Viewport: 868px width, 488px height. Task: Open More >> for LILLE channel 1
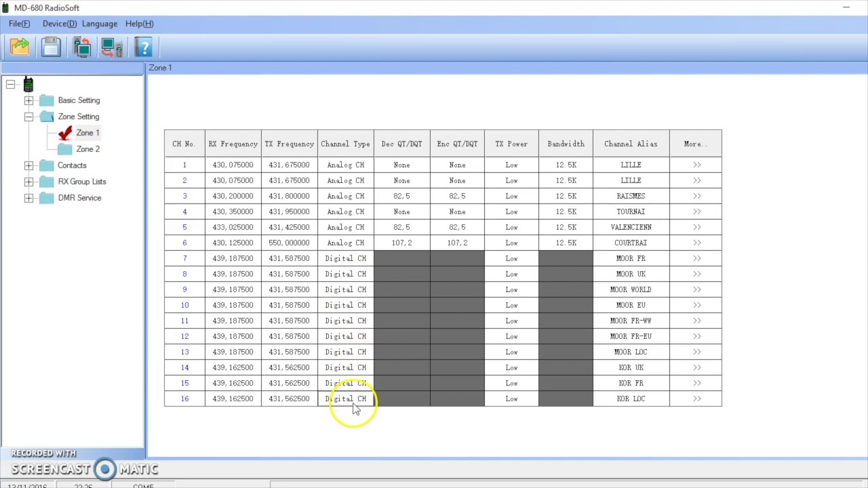coord(696,165)
